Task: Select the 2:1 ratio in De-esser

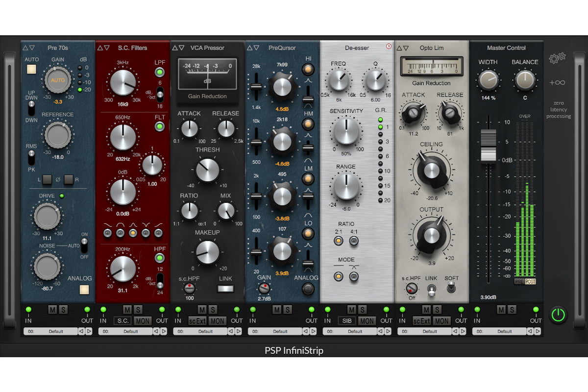Action: 338,241
